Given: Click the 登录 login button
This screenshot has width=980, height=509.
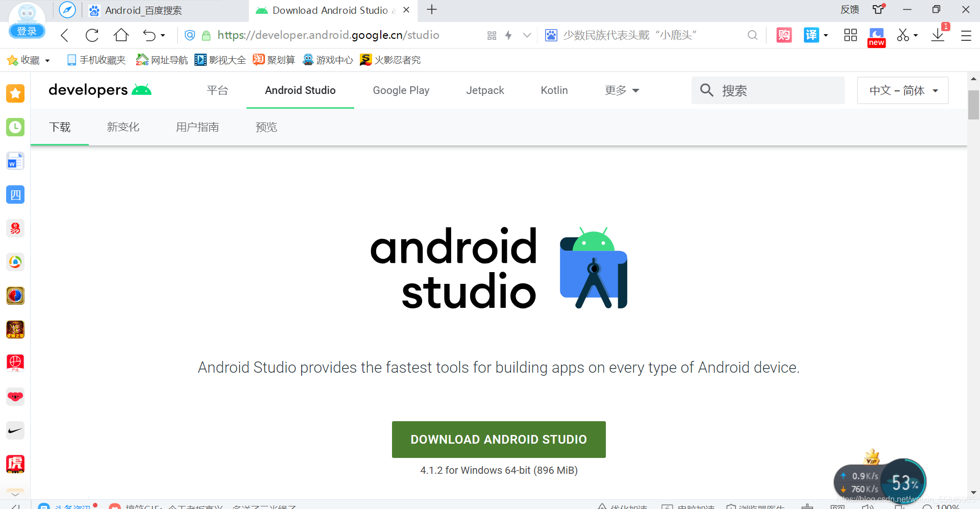Looking at the screenshot, I should 27,31.
